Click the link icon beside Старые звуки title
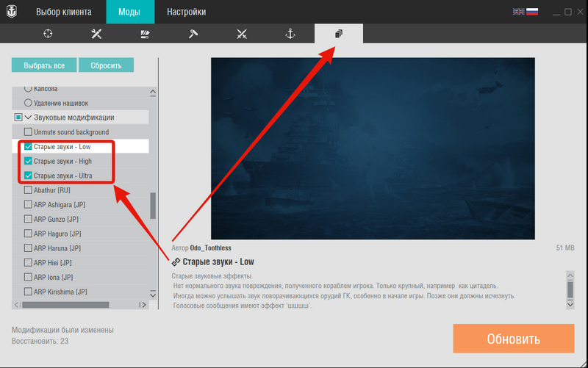 point(176,262)
